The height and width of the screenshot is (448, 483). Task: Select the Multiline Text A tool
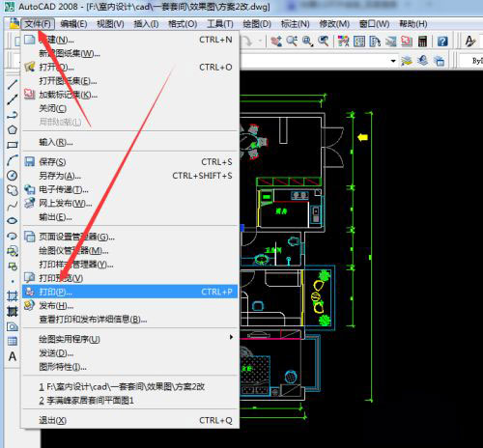point(13,356)
